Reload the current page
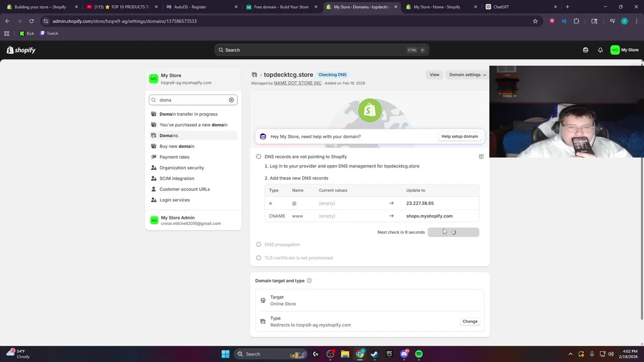 (x=31, y=21)
